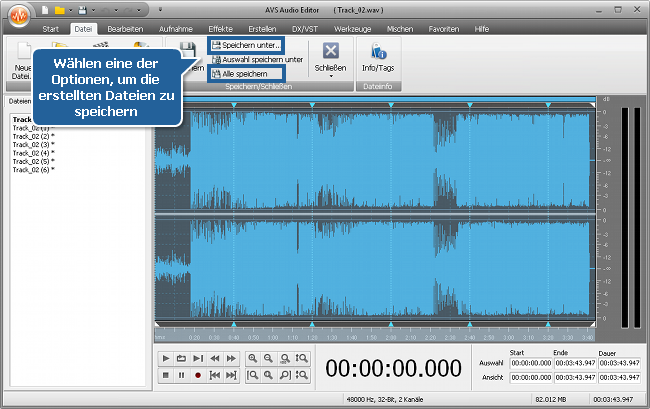Start recording with the red Record button
The image size is (650, 409).
[x=198, y=375]
